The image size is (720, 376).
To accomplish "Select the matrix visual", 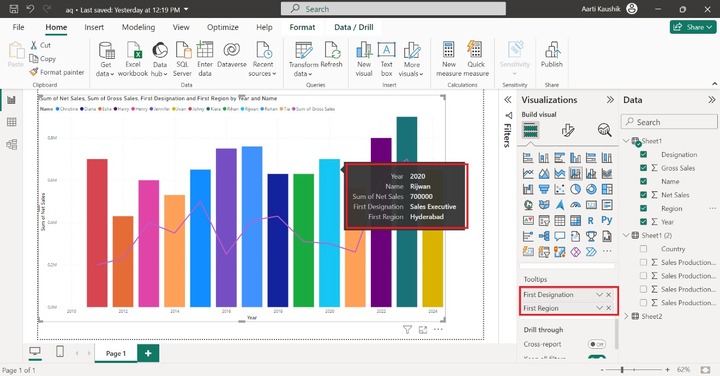I will tap(575, 220).
